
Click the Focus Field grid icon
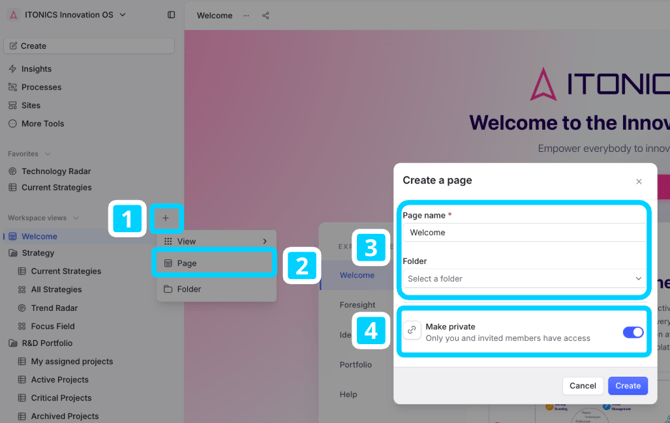click(x=22, y=326)
